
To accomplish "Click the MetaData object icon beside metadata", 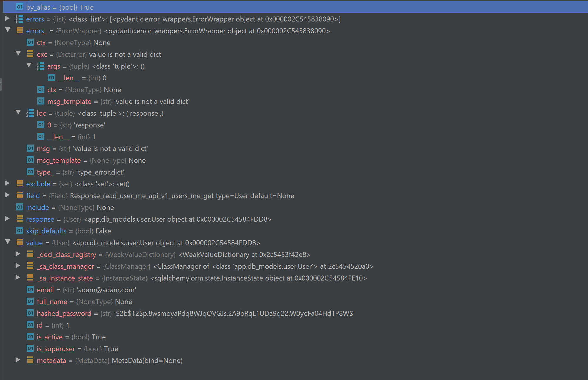I will 30,360.
